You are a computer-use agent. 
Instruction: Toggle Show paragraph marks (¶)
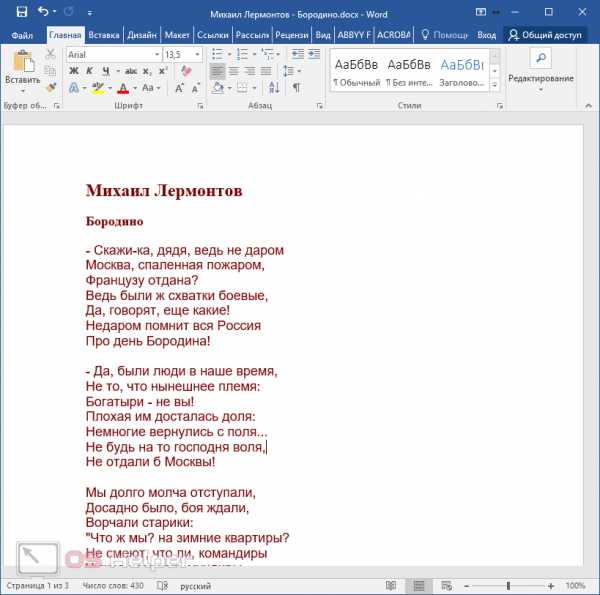(297, 88)
